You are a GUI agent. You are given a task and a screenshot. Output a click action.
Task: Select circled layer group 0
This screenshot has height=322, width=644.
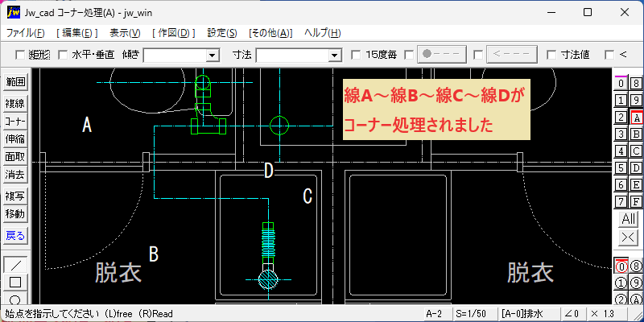click(x=621, y=266)
